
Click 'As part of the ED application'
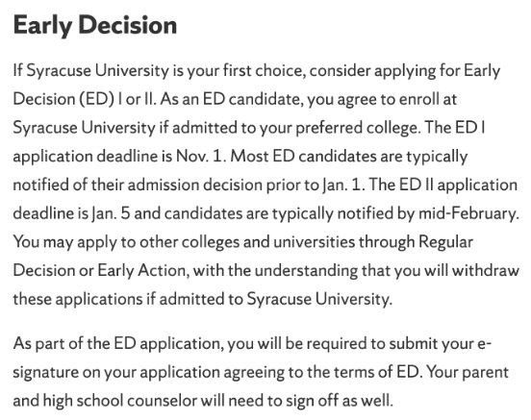tap(117, 344)
